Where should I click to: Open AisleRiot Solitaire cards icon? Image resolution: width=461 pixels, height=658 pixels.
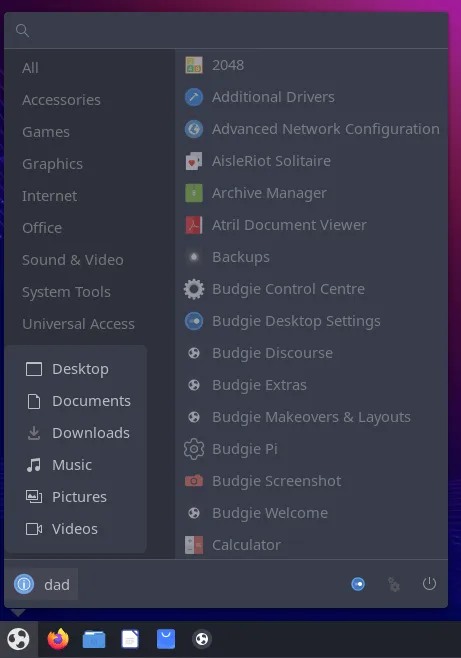click(194, 161)
